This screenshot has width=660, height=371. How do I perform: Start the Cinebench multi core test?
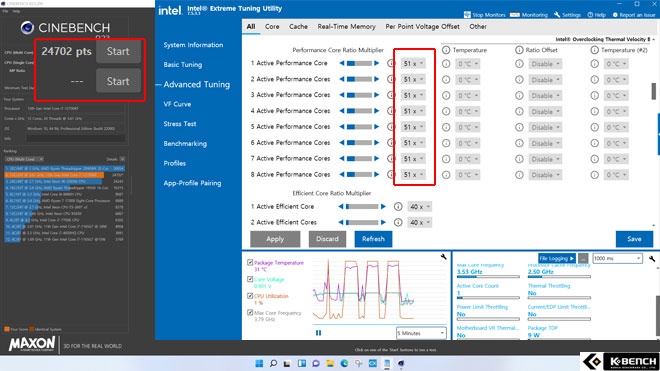pyautogui.click(x=118, y=51)
